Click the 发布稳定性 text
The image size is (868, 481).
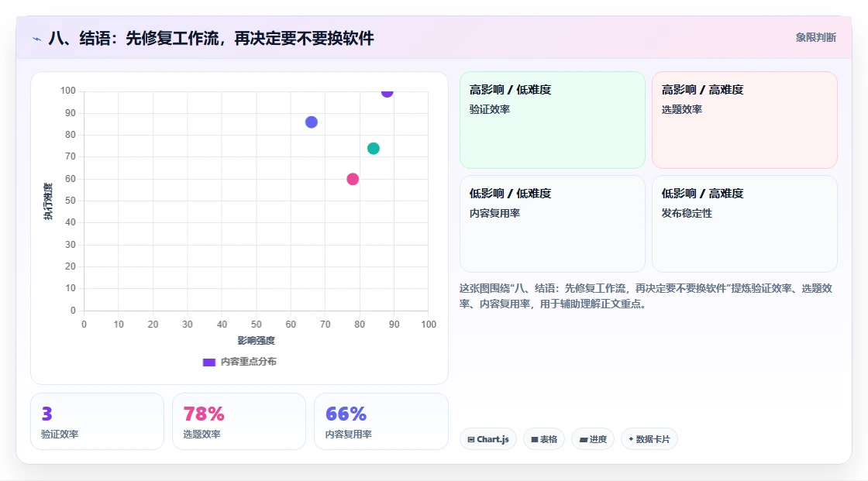[x=687, y=214]
